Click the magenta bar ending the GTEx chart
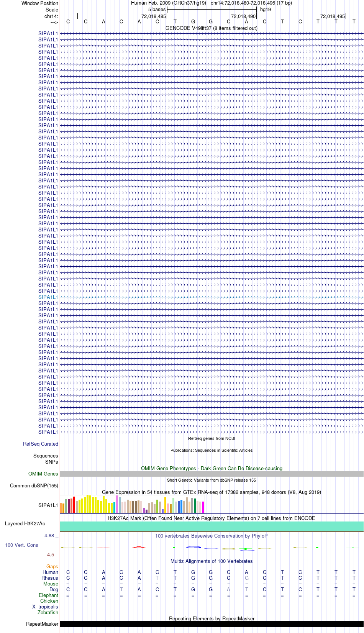364x633 pixels. [x=203, y=507]
